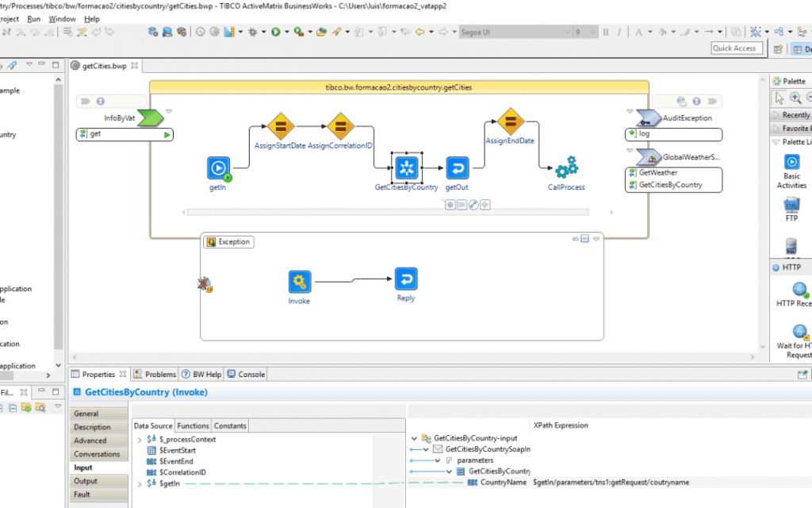Open the Functions tab in Input mapper
The width and height of the screenshot is (812, 508).
click(193, 425)
